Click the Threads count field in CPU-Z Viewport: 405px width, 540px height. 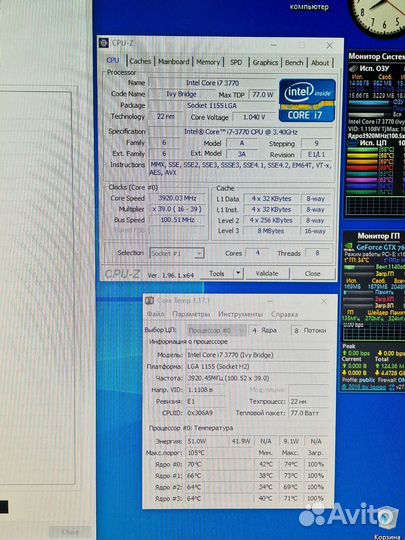click(317, 253)
